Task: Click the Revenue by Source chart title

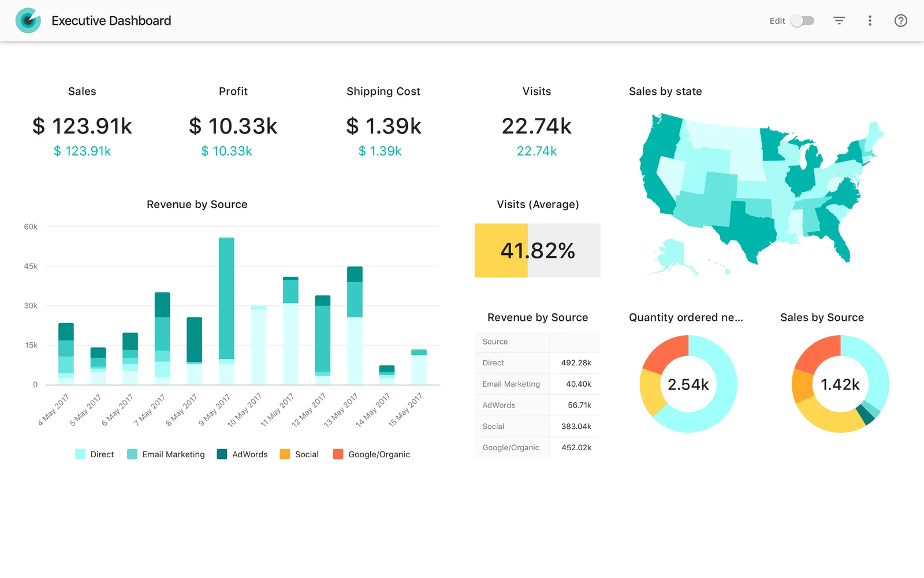Action: [197, 205]
